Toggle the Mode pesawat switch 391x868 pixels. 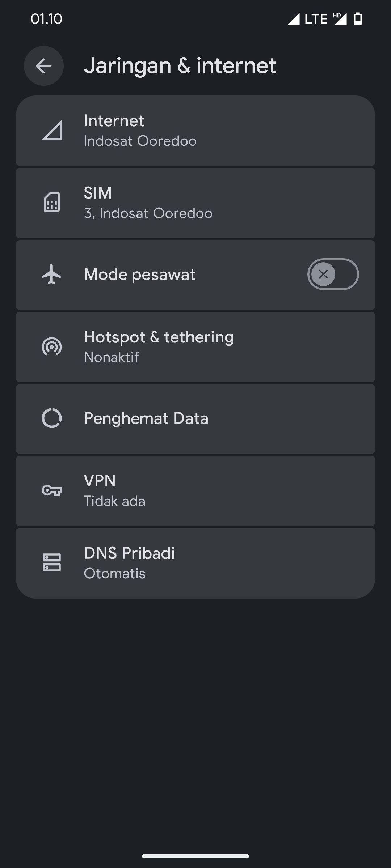point(333,274)
